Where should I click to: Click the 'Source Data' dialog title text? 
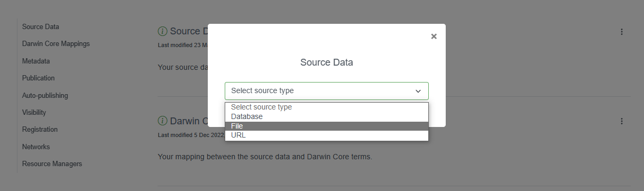(x=327, y=62)
